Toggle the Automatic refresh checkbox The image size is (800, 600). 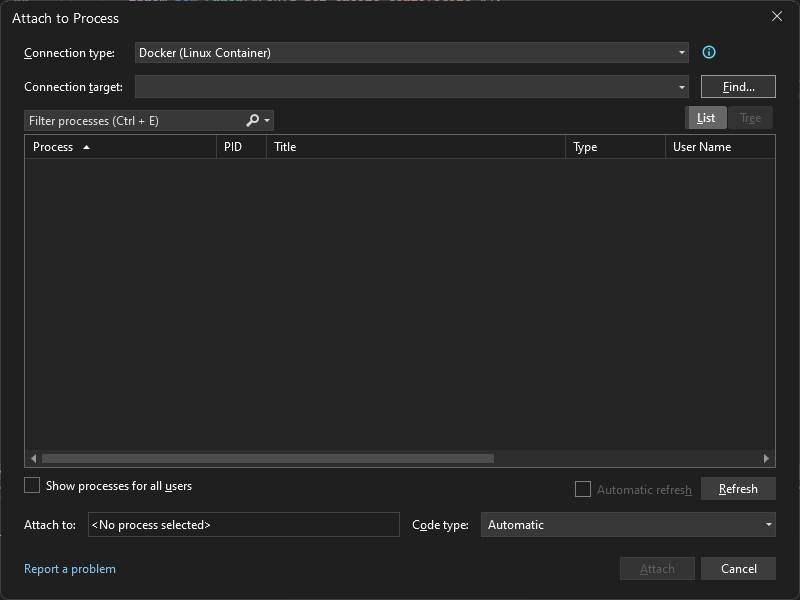[583, 489]
